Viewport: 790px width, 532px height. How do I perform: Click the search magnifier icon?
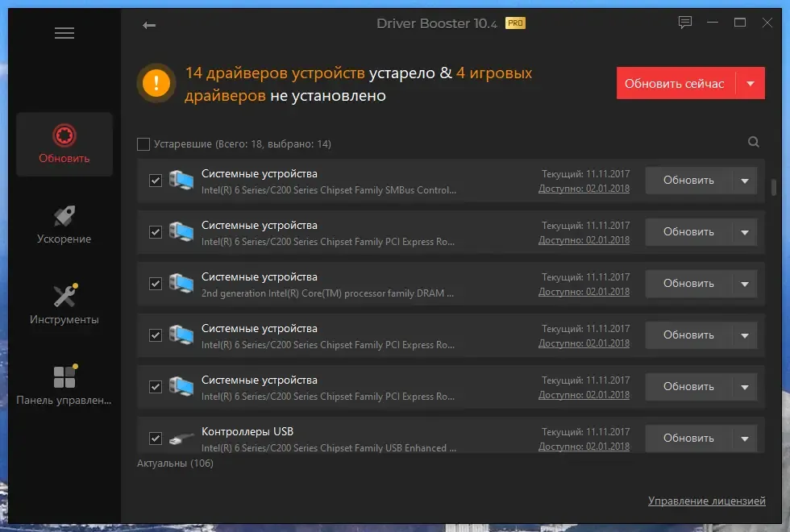(754, 143)
